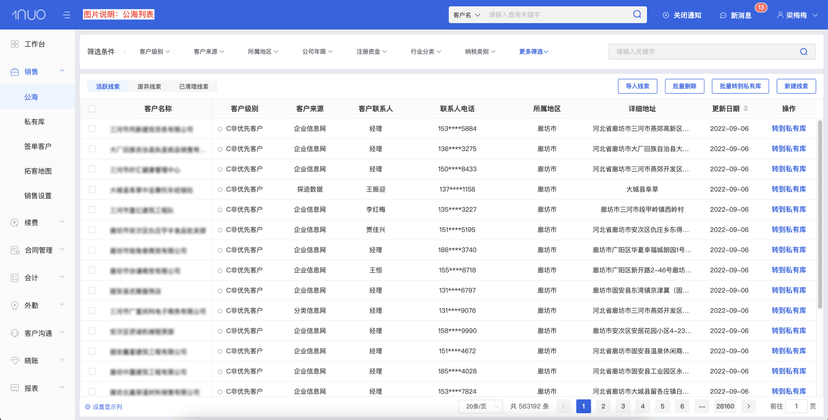Image resolution: width=828 pixels, height=420 pixels.
Task: Collapse sidebar with the hamburger menu icon
Action: 67,15
